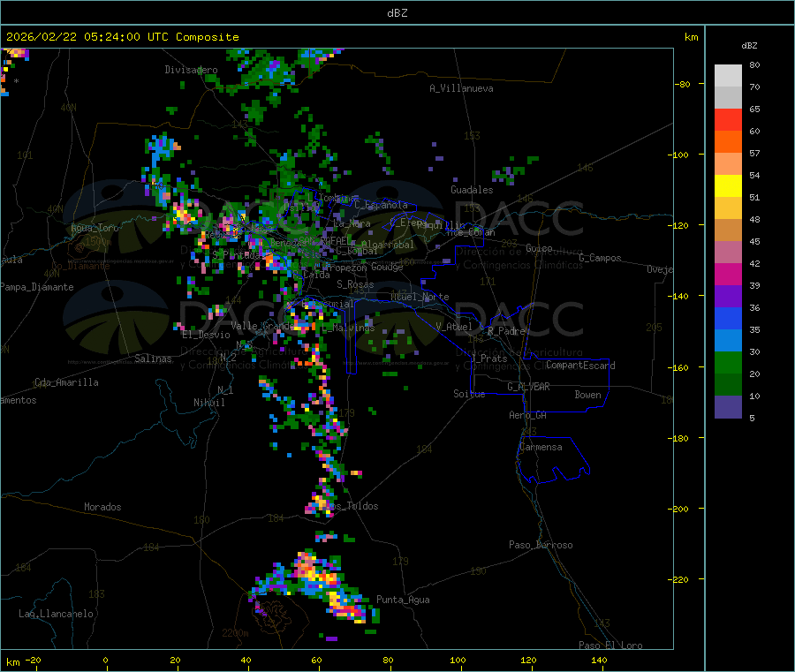Click the 'Divisadero' place label
This screenshot has width=795, height=672.
(x=191, y=70)
